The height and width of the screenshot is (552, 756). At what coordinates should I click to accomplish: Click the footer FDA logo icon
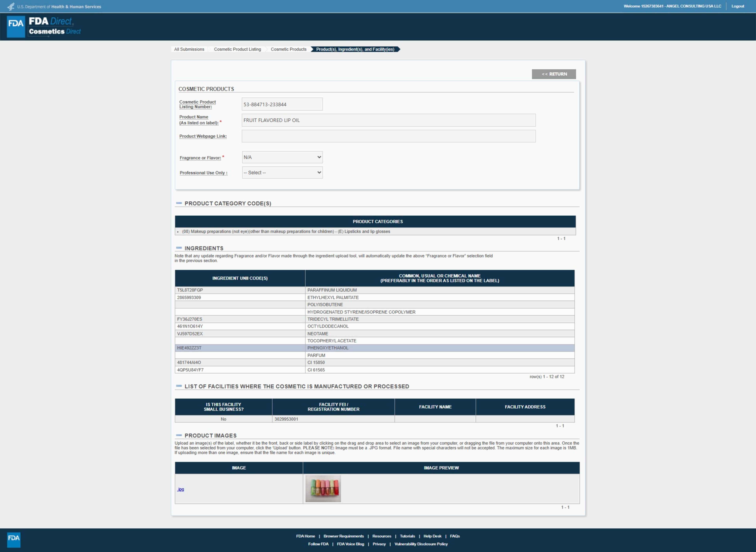point(14,539)
